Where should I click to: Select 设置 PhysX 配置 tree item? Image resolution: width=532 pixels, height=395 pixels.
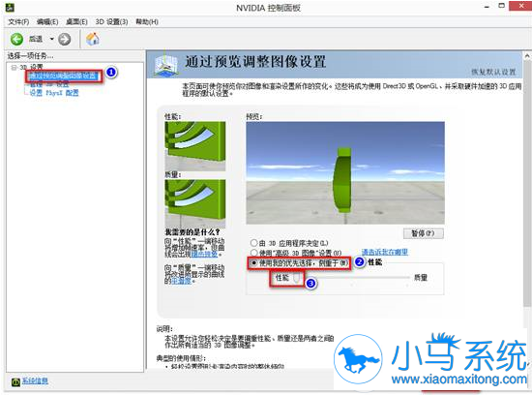click(54, 92)
